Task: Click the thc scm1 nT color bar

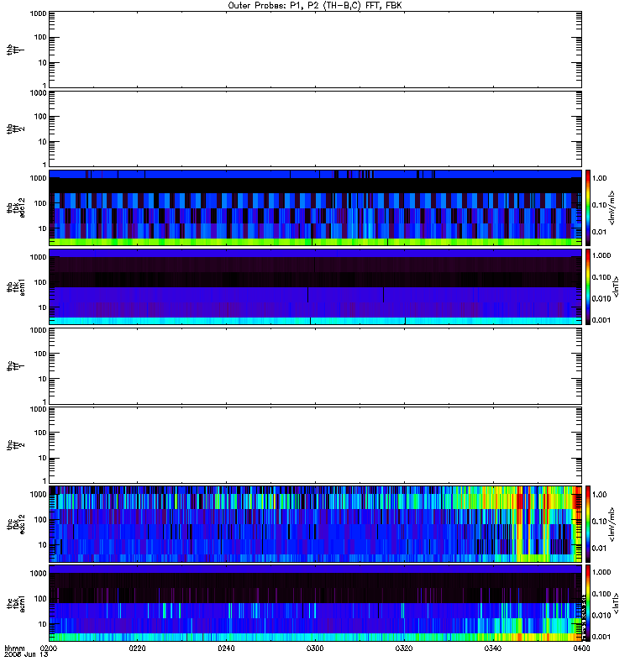Action: point(588,603)
